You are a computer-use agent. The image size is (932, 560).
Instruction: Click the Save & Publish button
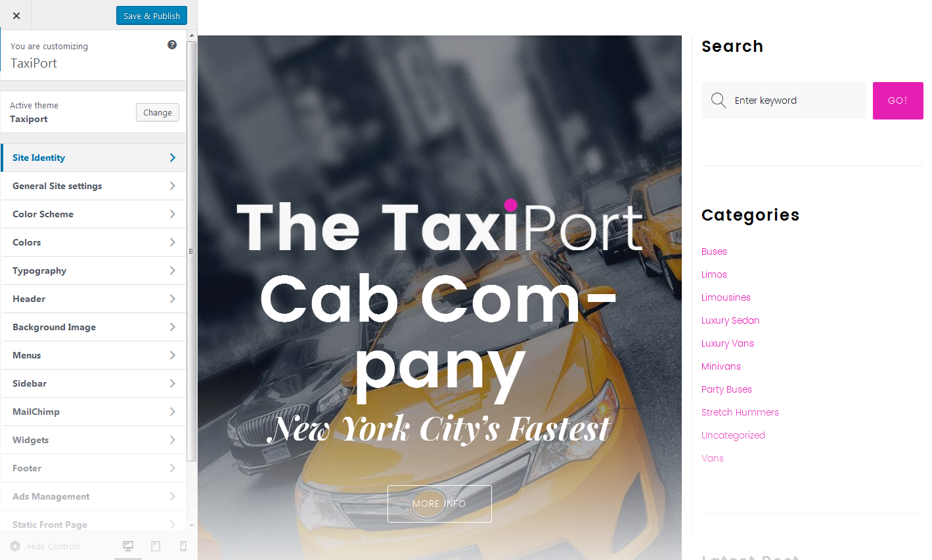coord(152,16)
